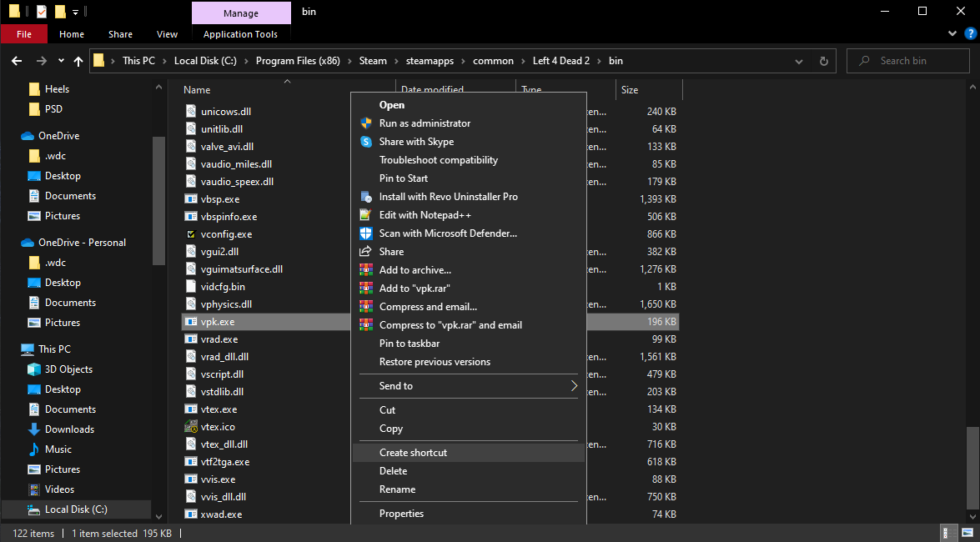Choose Cut in context menu
This screenshot has height=542, width=980.
(470, 410)
